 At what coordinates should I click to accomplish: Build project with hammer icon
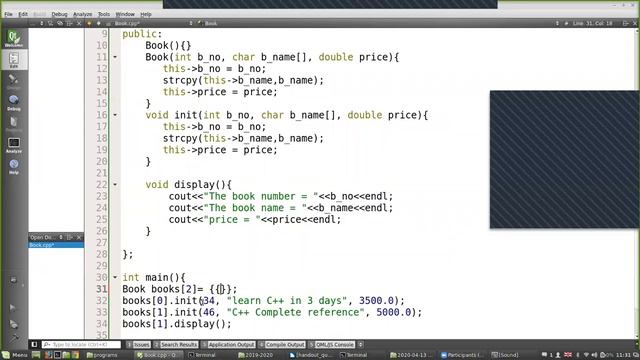14,337
